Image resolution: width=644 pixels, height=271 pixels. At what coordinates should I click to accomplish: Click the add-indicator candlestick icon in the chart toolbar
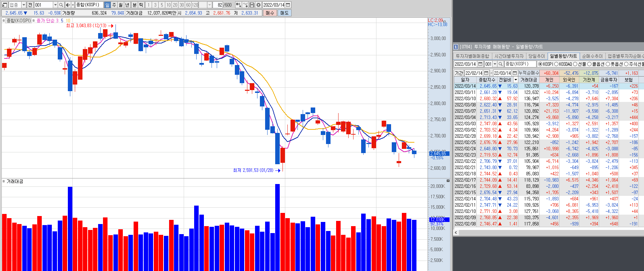coord(238,5)
